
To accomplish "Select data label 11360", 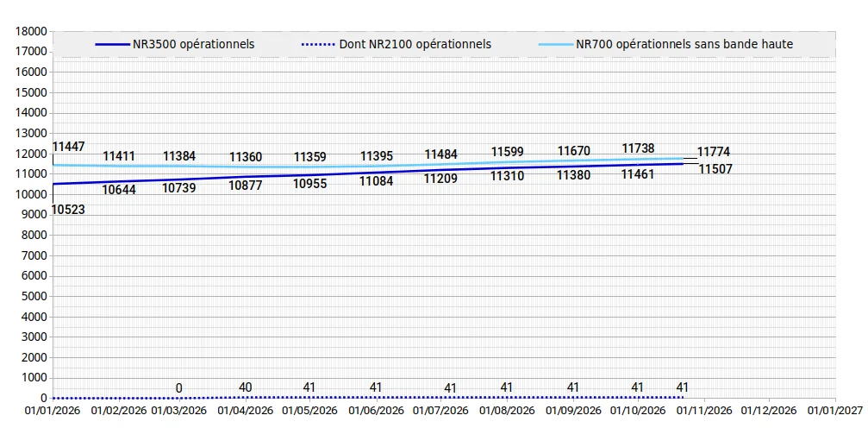I will (246, 157).
